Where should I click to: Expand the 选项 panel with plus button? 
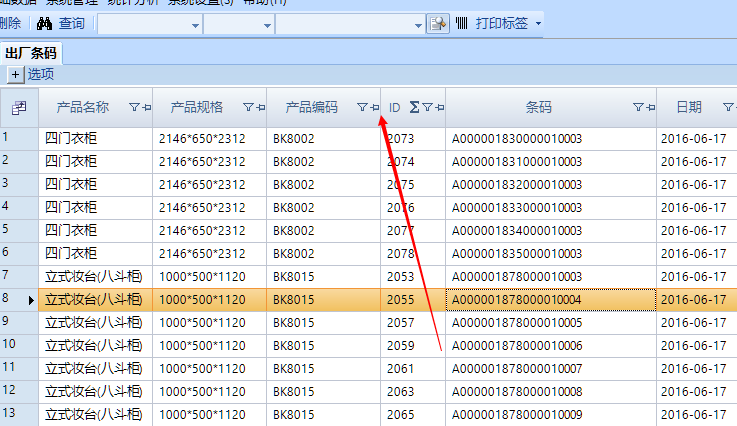point(16,74)
